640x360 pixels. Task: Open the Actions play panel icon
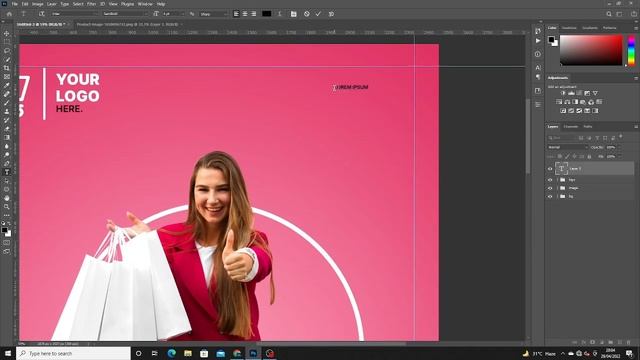[x=538, y=41]
